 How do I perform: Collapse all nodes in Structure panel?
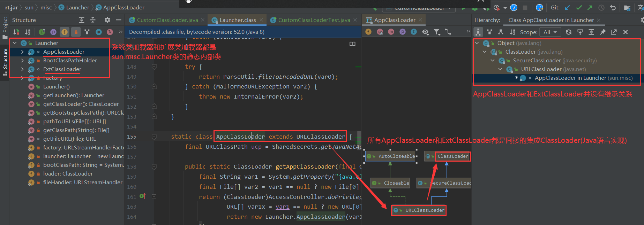pos(93,20)
